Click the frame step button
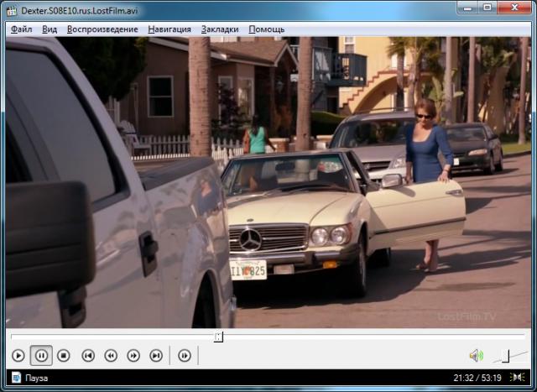The height and width of the screenshot is (392, 537). (x=185, y=356)
